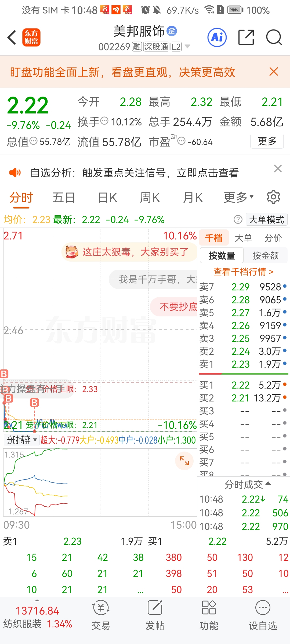Select 卖5 row at 2.27
Image resolution: width=290 pixels, height=644 pixels.
tap(243, 313)
